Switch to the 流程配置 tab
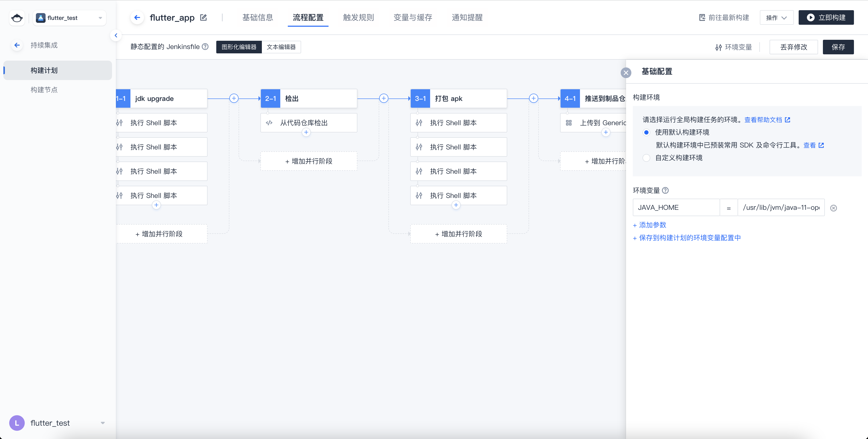Viewport: 868px width, 439px height. [x=308, y=17]
